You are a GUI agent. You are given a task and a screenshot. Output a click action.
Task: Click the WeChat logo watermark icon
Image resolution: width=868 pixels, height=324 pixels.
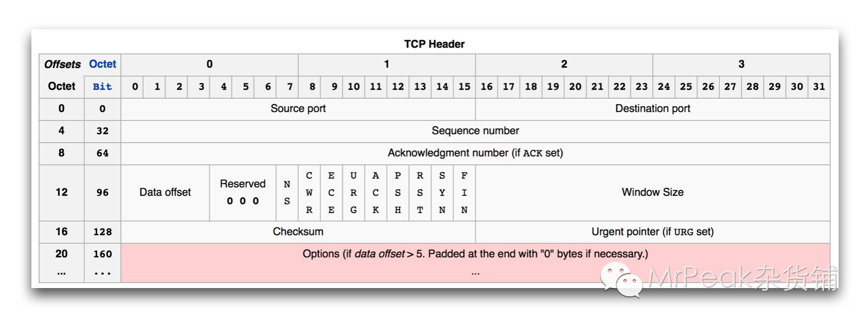(x=621, y=280)
